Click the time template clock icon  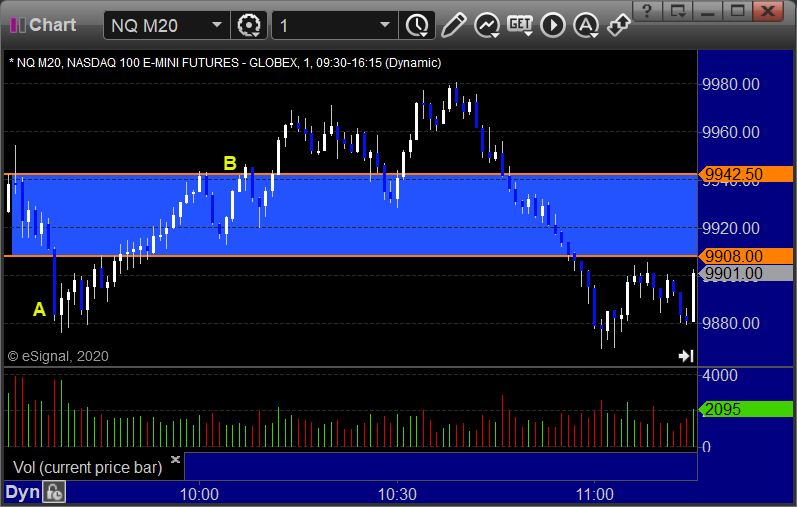(417, 25)
